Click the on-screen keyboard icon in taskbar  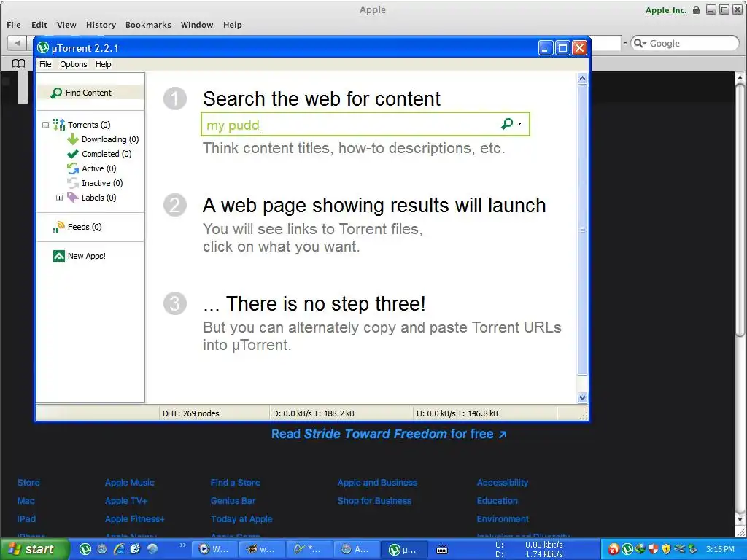pos(442,550)
